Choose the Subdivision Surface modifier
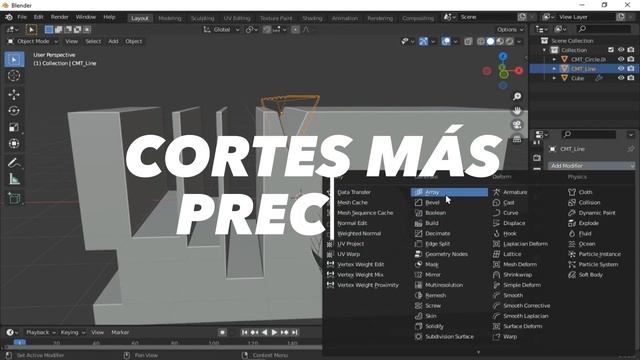 click(x=449, y=337)
